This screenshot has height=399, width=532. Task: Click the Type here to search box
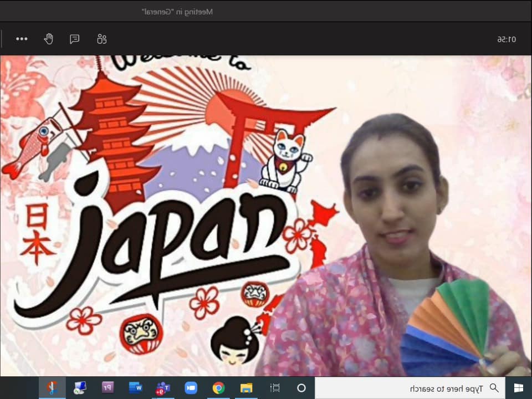pyautogui.click(x=410, y=388)
